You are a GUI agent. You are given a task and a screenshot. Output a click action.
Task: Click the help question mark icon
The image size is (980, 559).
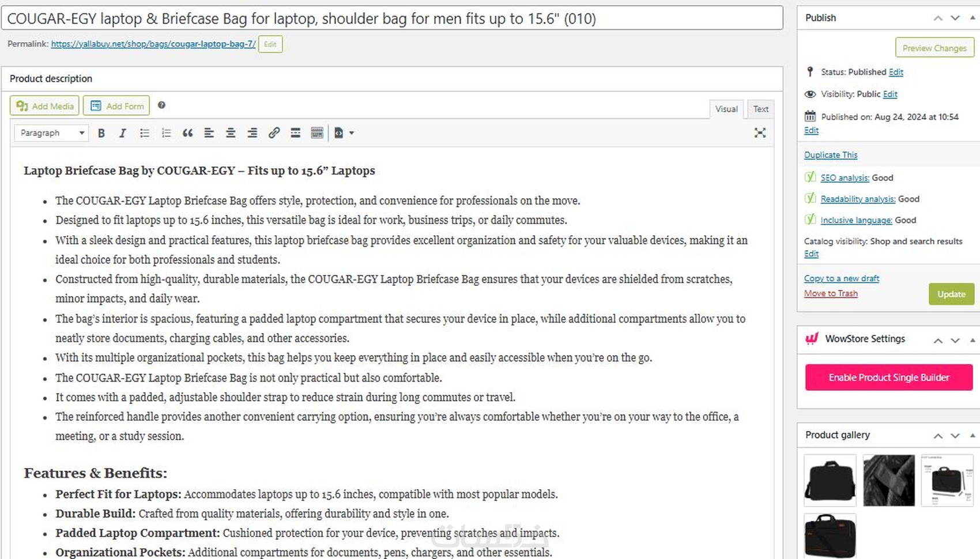click(x=162, y=105)
